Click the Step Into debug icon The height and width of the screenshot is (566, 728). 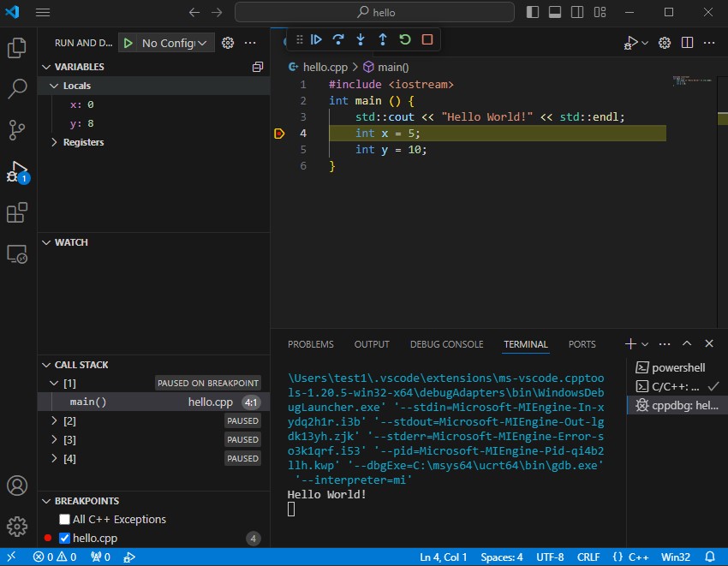tap(361, 39)
